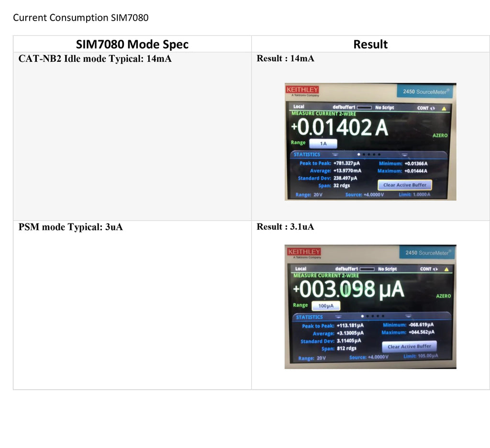The image size is (490, 448).
Task: Open the 100µA range selector
Action: pyautogui.click(x=326, y=306)
